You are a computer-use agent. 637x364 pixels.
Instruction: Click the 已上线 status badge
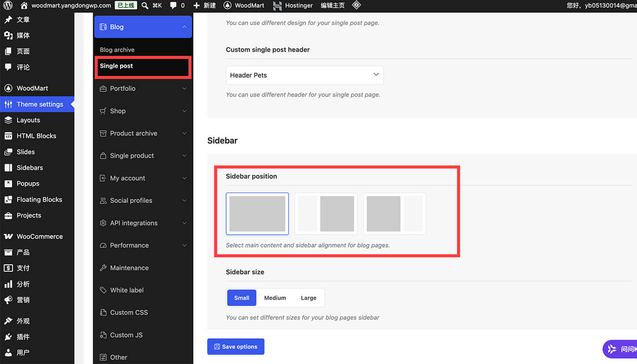[x=126, y=5]
